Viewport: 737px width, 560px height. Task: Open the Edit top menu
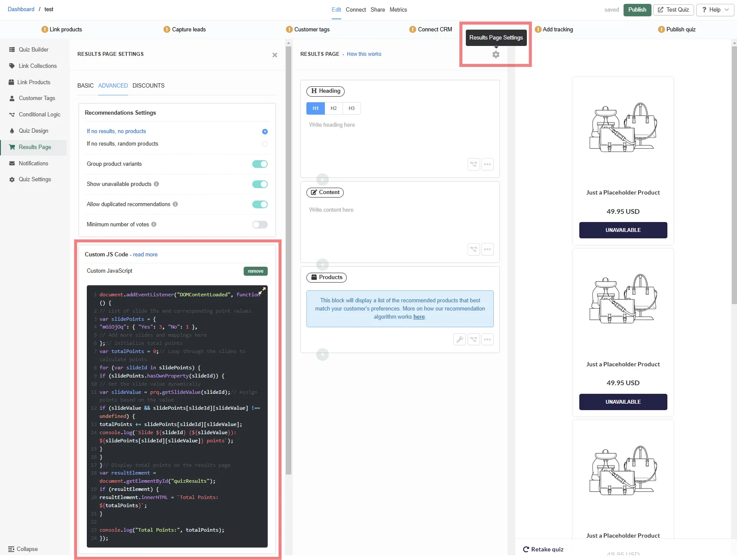pos(336,9)
